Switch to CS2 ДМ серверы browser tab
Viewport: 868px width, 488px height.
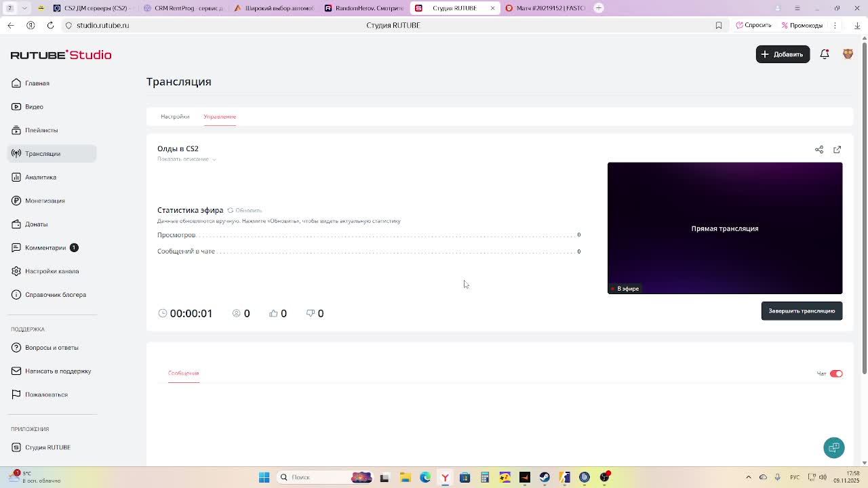[x=91, y=7]
